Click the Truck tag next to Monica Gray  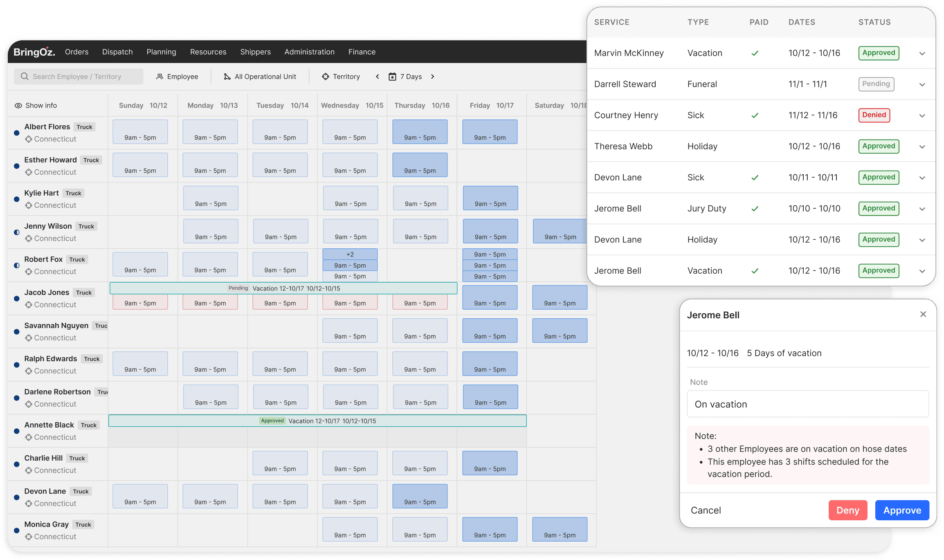83,524
